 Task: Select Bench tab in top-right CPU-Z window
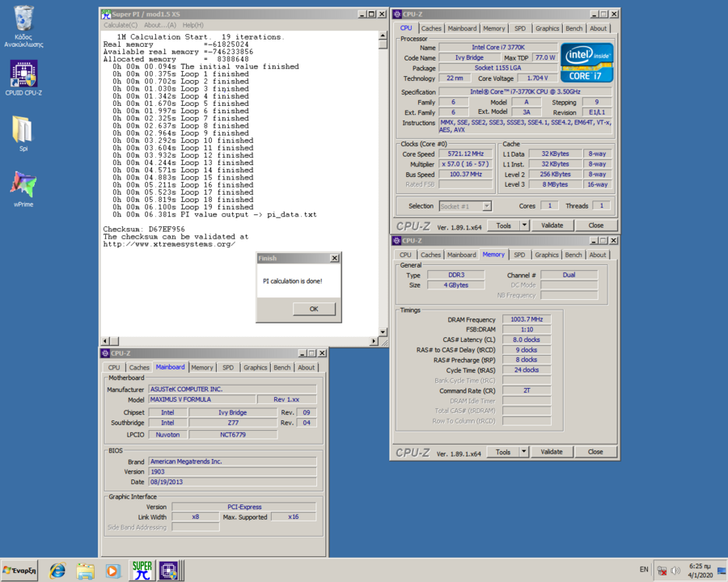click(x=574, y=28)
